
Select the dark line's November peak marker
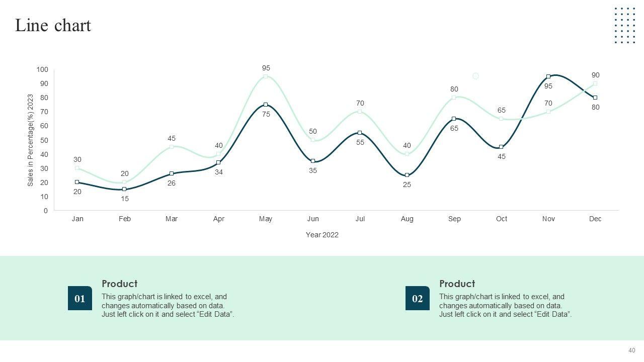[x=548, y=76]
